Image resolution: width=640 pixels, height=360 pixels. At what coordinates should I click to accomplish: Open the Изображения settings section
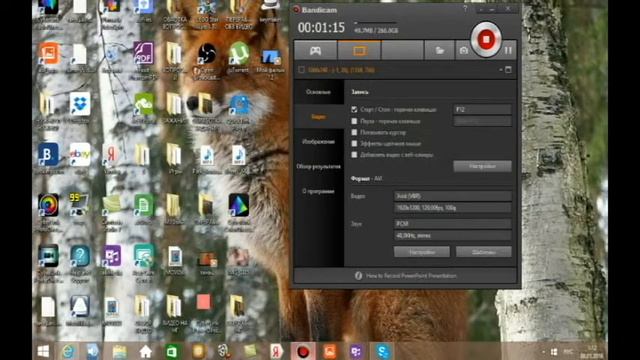click(x=318, y=142)
